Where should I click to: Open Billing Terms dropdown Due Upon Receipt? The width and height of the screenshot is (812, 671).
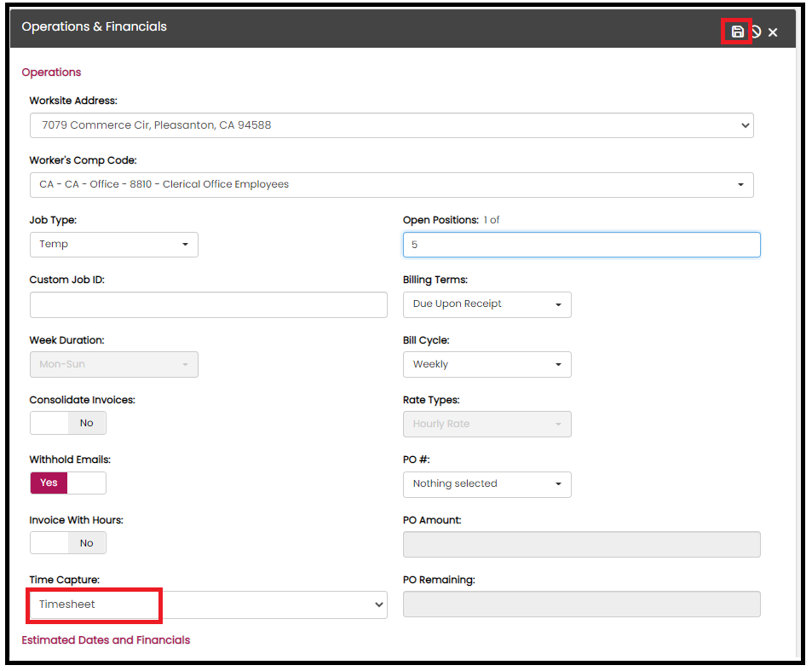tap(487, 304)
